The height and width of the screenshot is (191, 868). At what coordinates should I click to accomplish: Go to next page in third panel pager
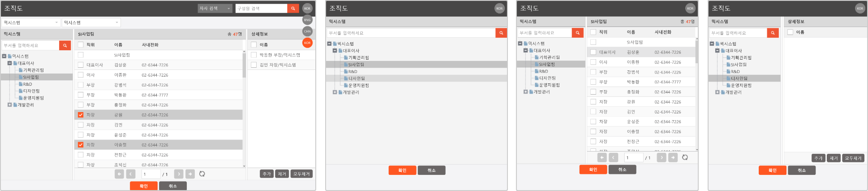tap(662, 157)
